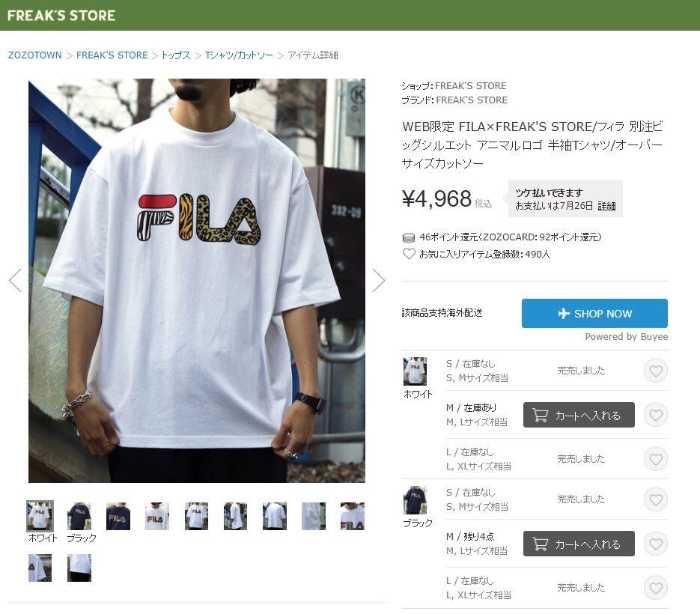View the back-view white shirt thumbnail

tap(275, 516)
